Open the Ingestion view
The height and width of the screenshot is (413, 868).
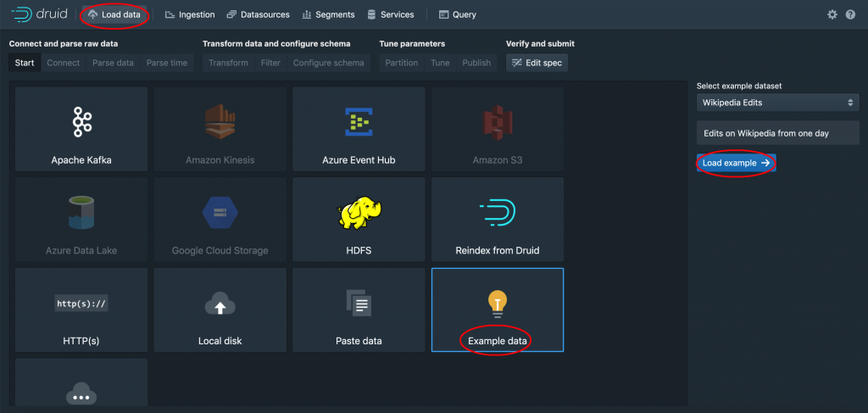[190, 14]
